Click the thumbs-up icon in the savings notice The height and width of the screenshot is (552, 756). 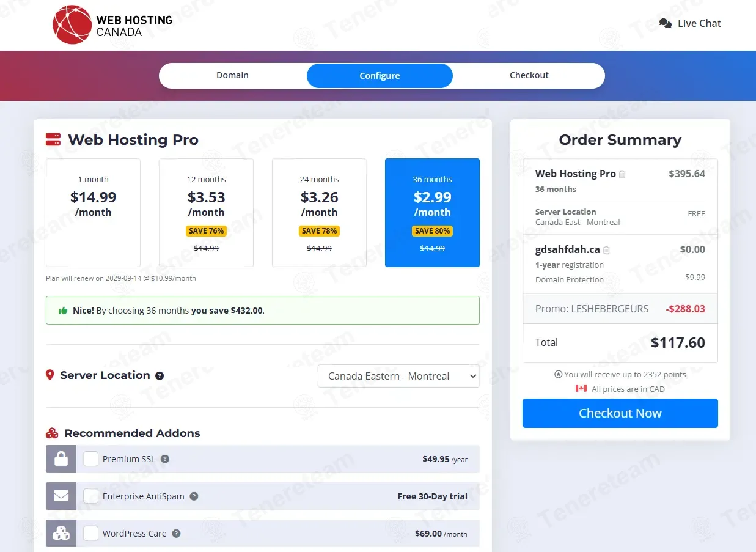pos(63,311)
